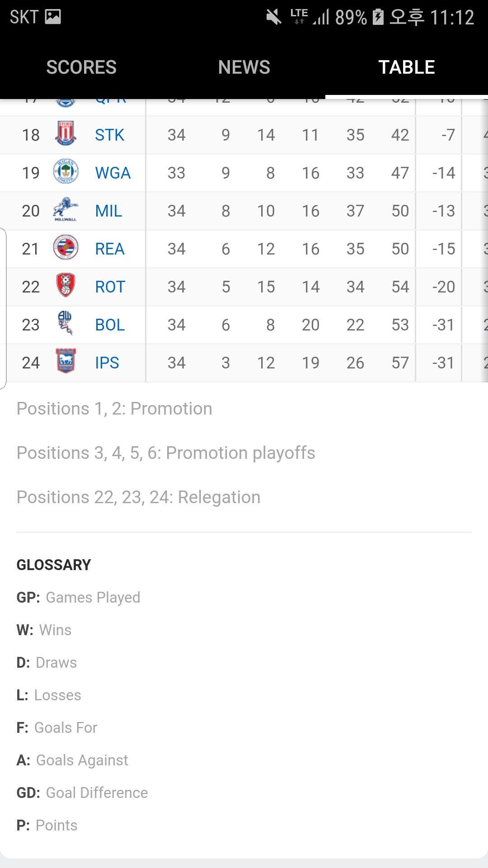Select the TABLE tab
488x868 pixels.
(x=407, y=67)
